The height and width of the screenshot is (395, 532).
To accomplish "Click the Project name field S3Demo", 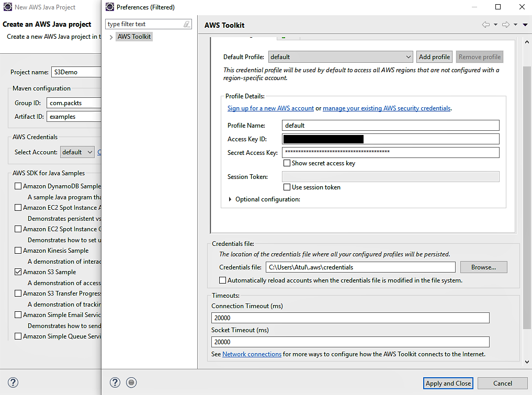I will point(76,72).
